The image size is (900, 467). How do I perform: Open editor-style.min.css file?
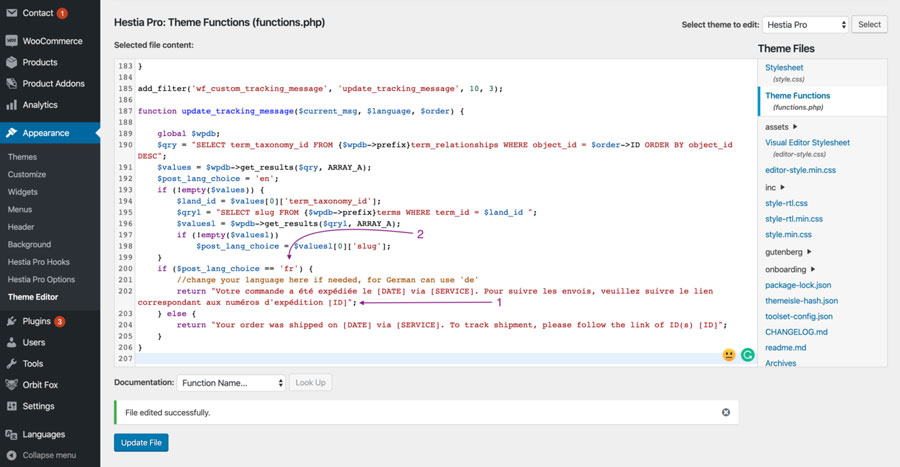point(800,170)
